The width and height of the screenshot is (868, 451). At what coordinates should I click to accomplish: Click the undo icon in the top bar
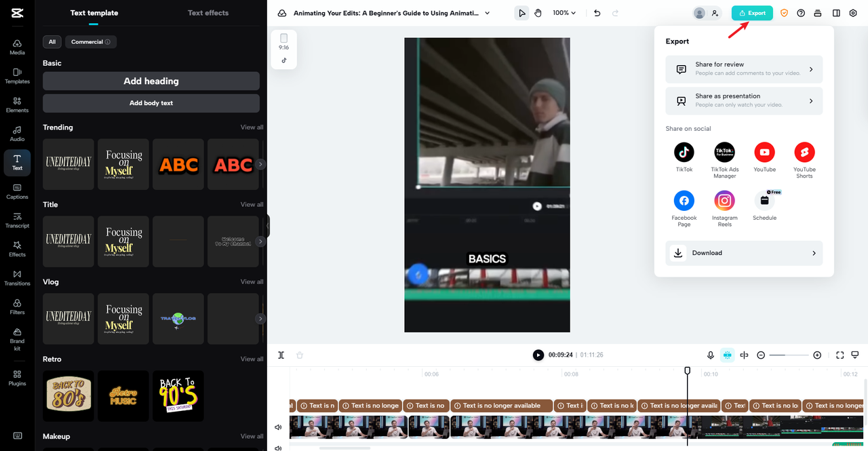(597, 13)
